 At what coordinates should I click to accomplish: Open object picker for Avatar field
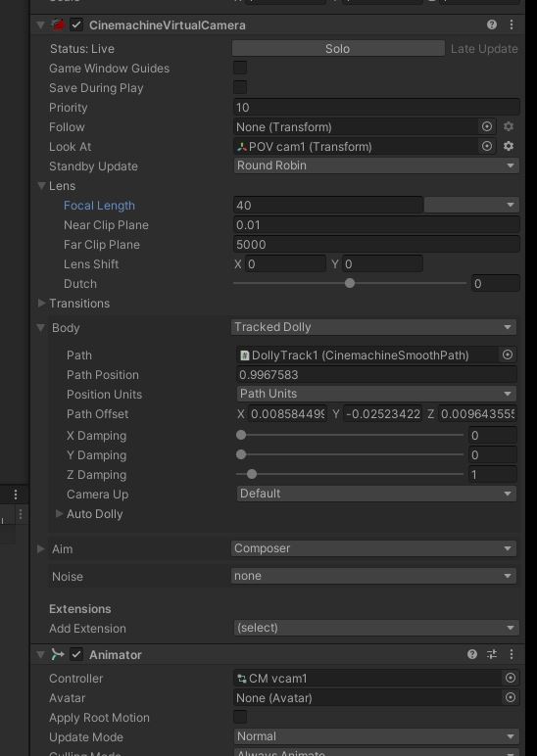point(511,697)
